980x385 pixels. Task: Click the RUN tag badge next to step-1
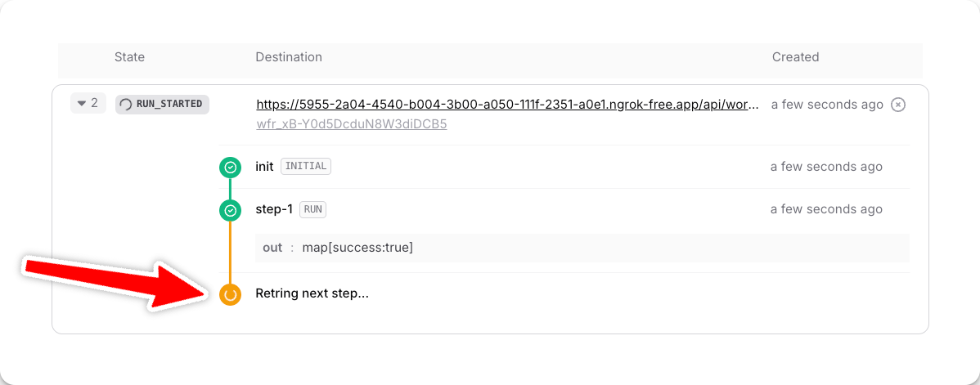click(313, 209)
